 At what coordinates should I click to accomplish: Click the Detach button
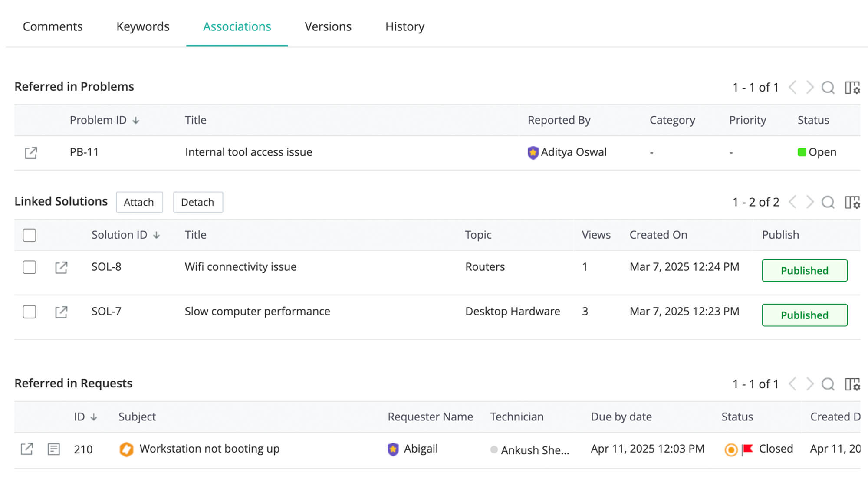[198, 202]
